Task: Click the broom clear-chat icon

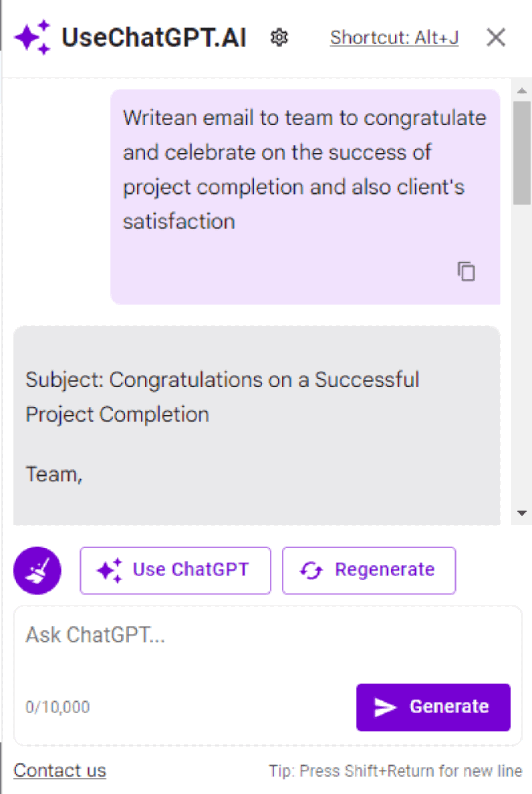Action: pos(38,570)
